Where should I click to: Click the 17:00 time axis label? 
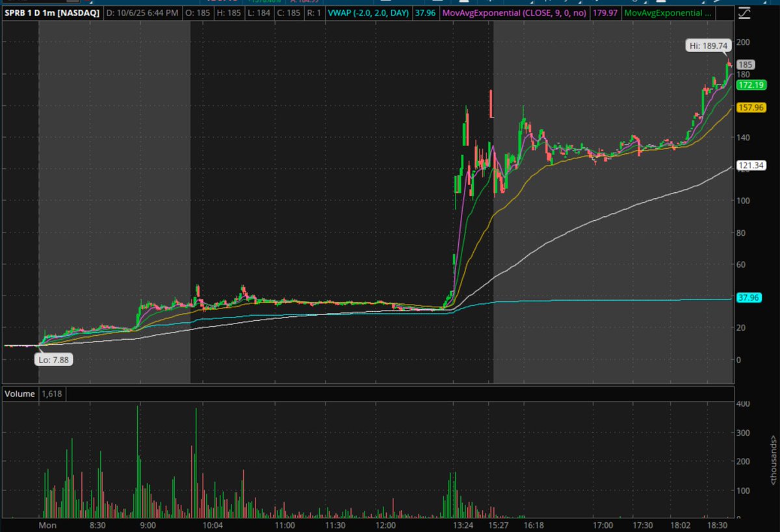tap(603, 524)
